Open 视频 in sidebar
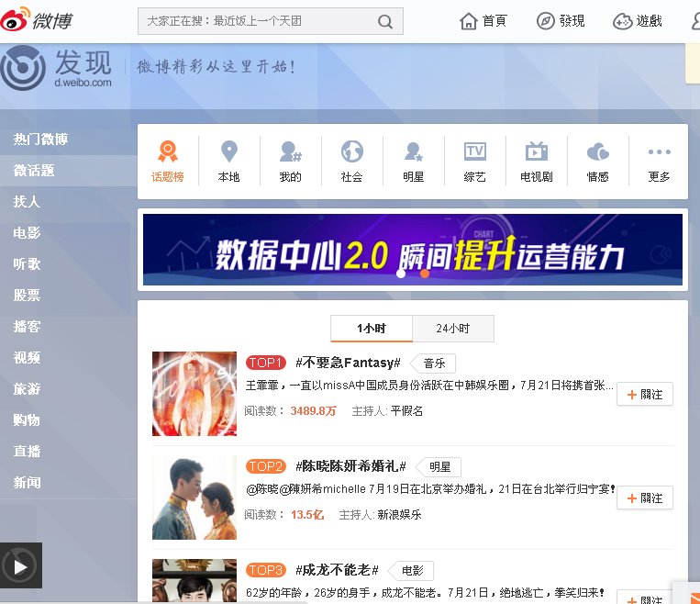 coord(27,358)
